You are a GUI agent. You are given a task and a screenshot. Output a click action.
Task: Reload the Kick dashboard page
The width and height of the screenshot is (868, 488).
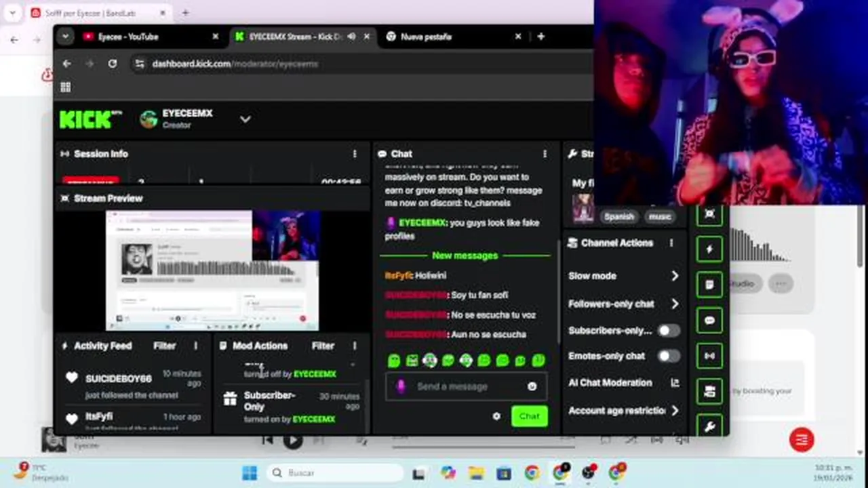click(x=113, y=64)
